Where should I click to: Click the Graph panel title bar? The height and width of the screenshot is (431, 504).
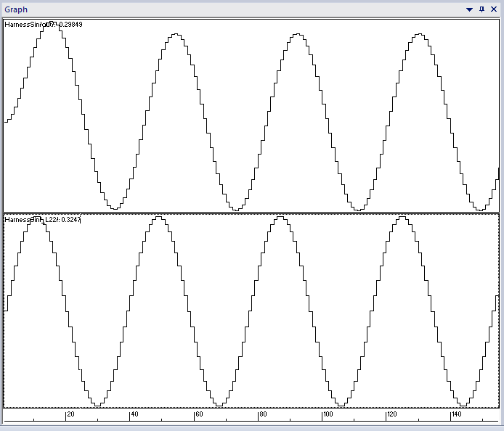click(x=218, y=9)
